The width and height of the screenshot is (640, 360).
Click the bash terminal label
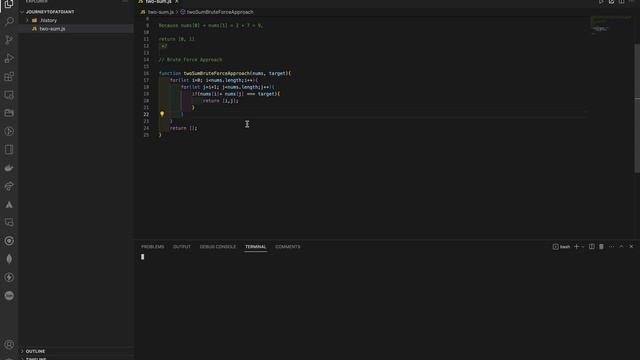[561, 247]
